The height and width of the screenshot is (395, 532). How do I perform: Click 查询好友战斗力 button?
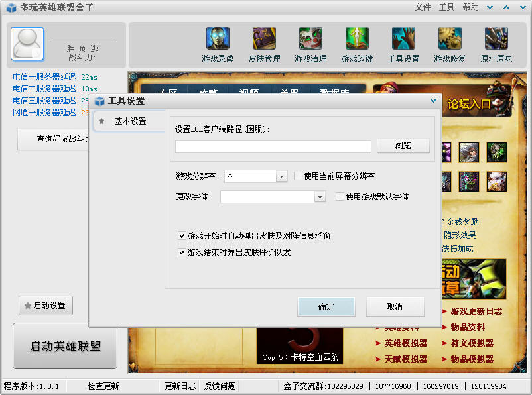(53, 139)
